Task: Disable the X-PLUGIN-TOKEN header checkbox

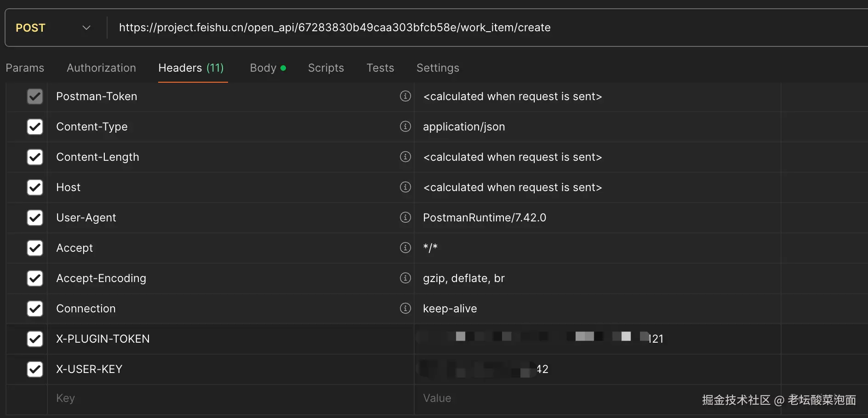Action: click(35, 339)
